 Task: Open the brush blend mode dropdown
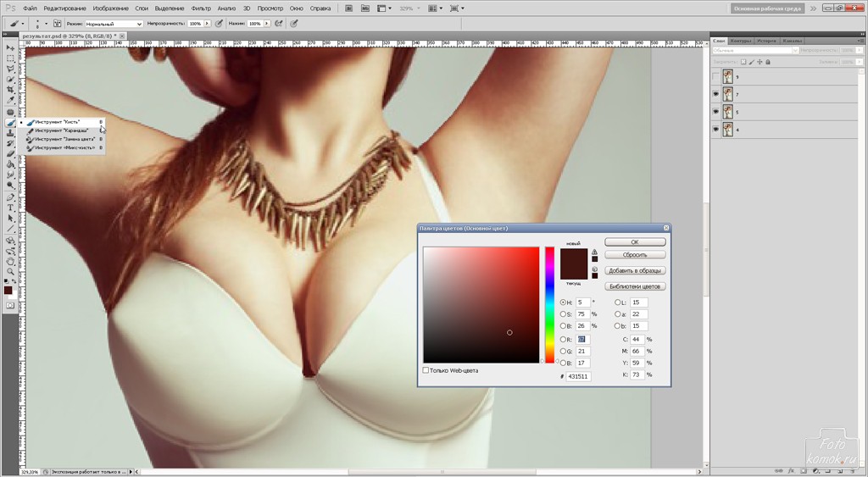pos(114,24)
